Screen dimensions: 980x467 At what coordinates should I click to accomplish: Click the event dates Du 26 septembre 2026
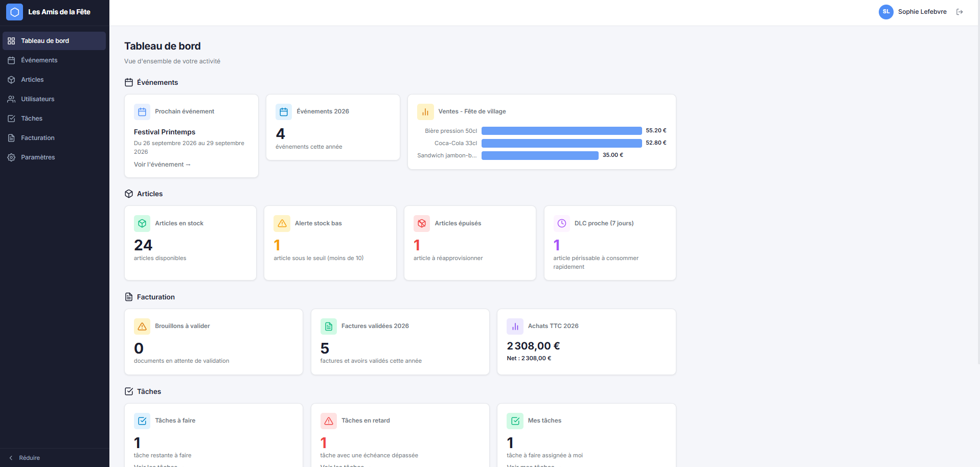pos(189,147)
